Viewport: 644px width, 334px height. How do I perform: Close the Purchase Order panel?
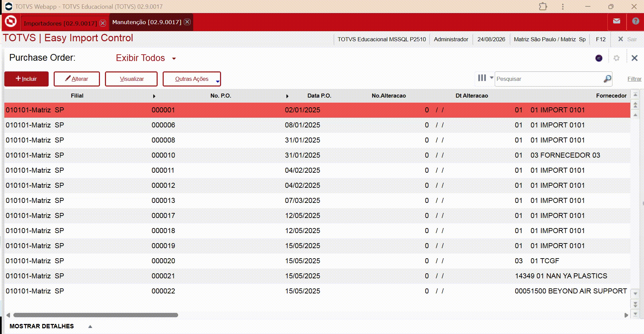634,58
